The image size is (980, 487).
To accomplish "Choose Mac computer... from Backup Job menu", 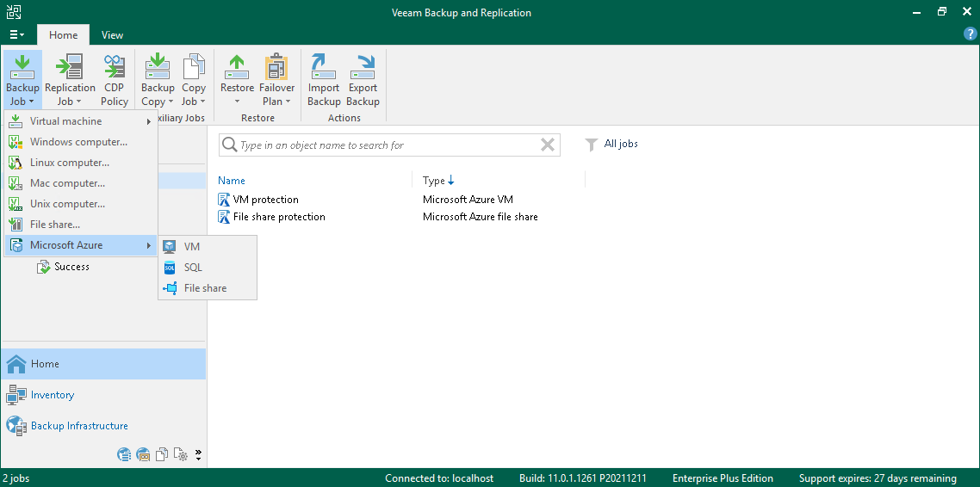I will coord(81,183).
